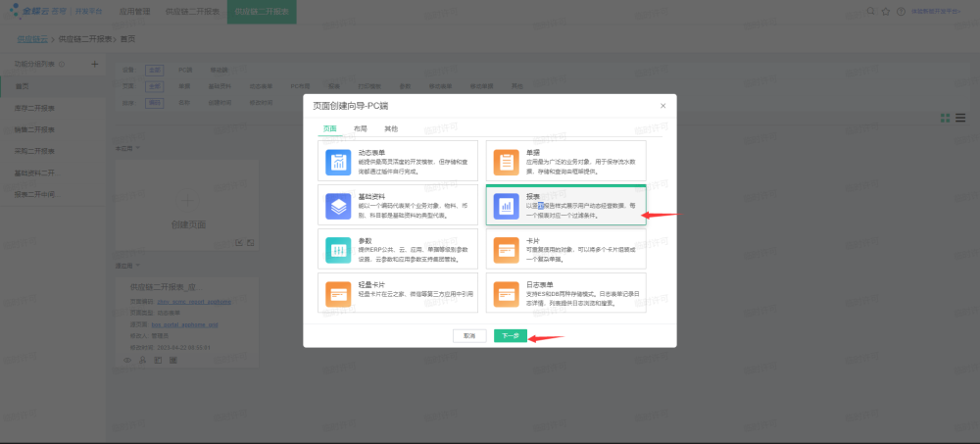The image size is (980, 444).
Task: Add a function group with plus icon
Action: click(x=95, y=64)
